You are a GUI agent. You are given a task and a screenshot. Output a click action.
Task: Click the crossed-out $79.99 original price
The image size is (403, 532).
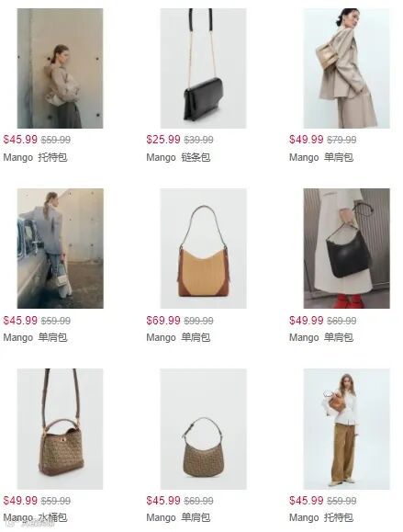pos(341,140)
